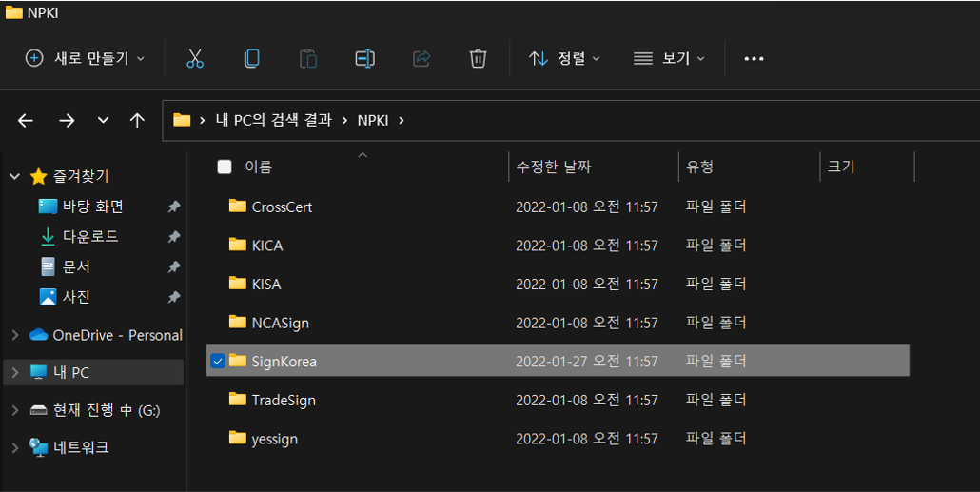Click 파일 폴더 type in yessign row
Viewport: 980px width, 492px height.
715,439
